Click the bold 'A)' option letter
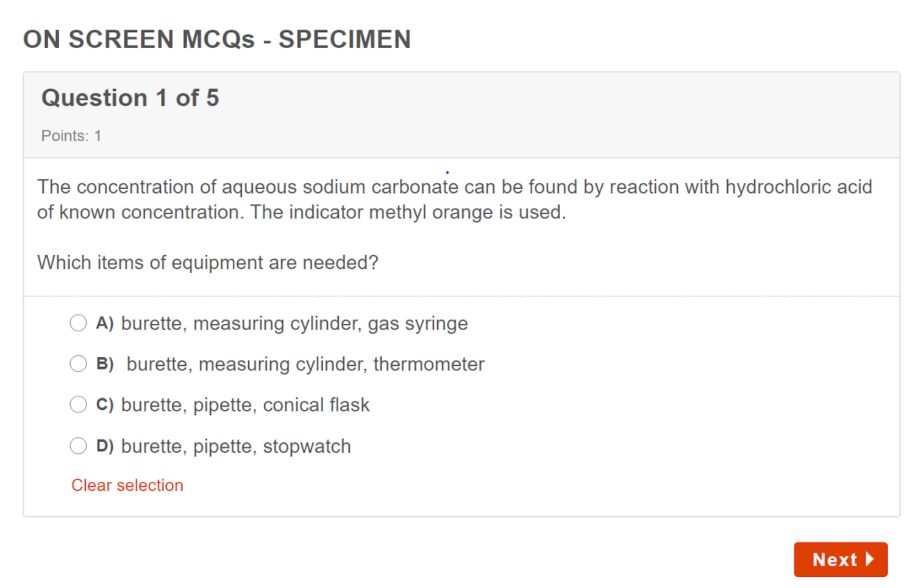 [x=104, y=323]
